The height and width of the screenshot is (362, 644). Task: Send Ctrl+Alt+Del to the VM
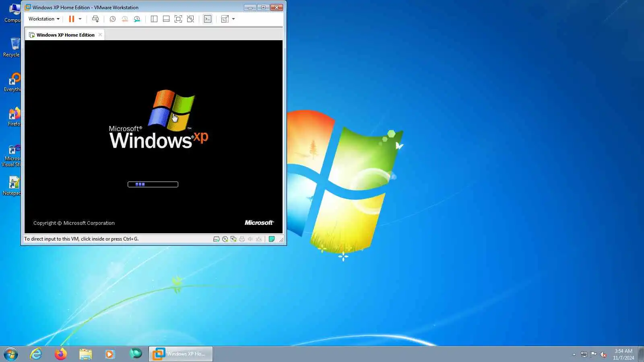point(95,19)
